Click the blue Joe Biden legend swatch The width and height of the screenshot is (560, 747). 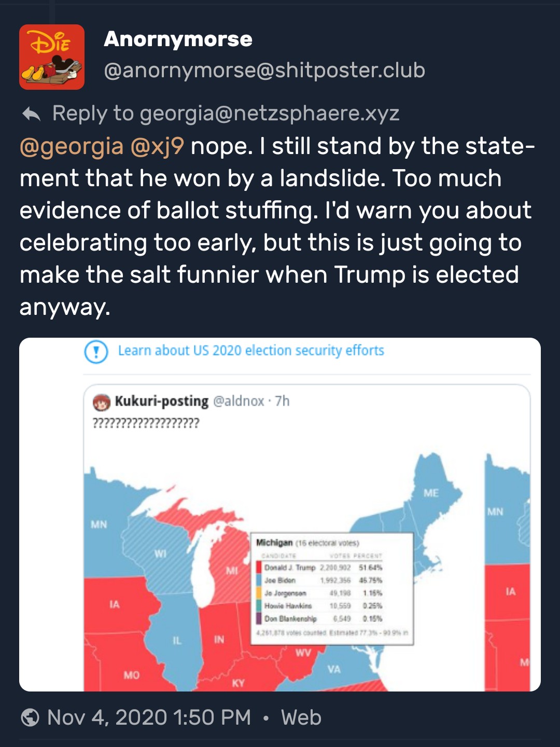click(259, 580)
